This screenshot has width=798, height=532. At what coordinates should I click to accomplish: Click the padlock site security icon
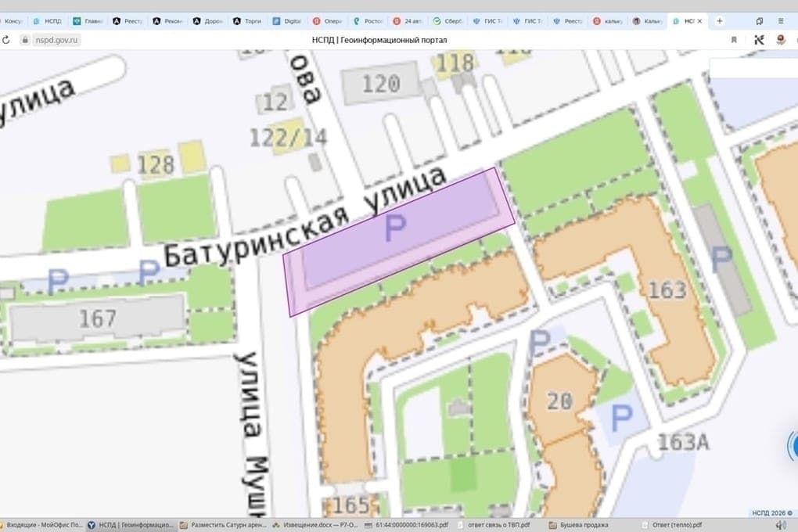pyautogui.click(x=24, y=40)
